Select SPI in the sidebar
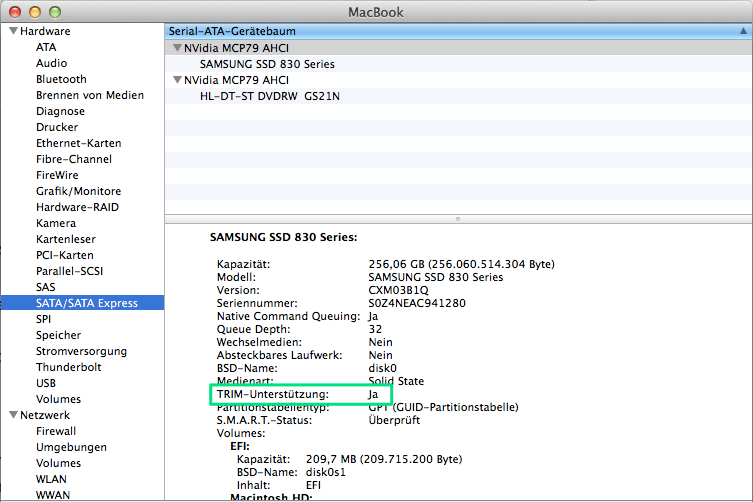Viewport: 753px width, 502px height. coord(43,319)
